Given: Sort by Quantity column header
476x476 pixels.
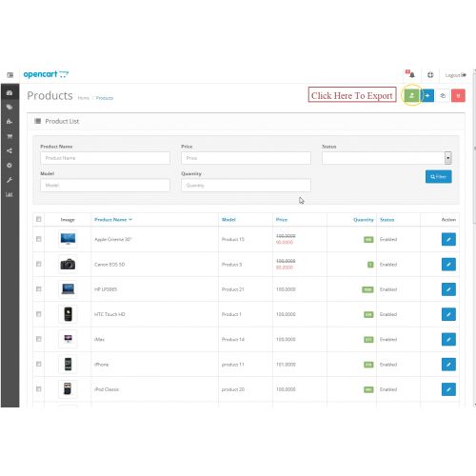Looking at the screenshot, I should coord(364,220).
